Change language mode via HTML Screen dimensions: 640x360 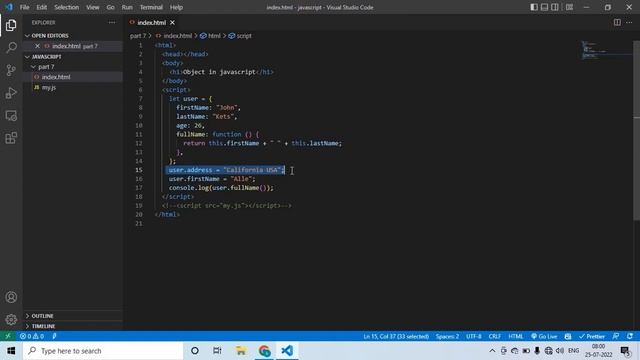516,336
